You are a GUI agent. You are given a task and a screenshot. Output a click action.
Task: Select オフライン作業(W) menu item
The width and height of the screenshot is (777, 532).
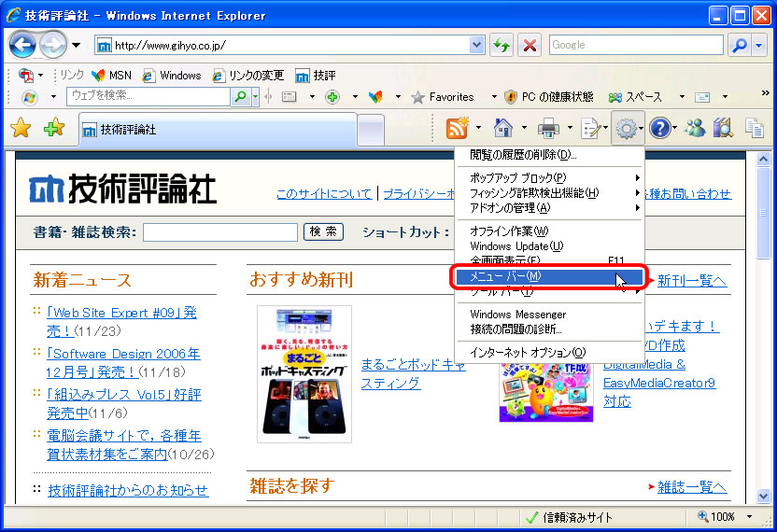coord(549,231)
